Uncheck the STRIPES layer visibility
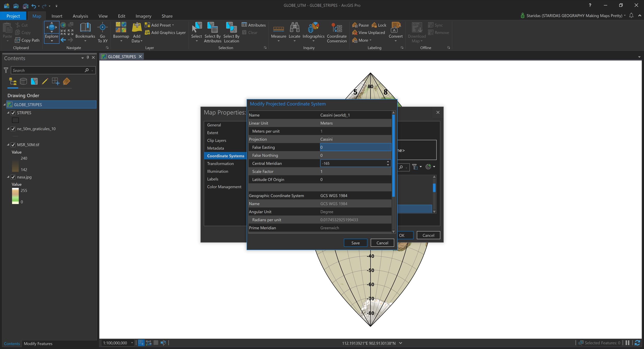 pos(13,113)
